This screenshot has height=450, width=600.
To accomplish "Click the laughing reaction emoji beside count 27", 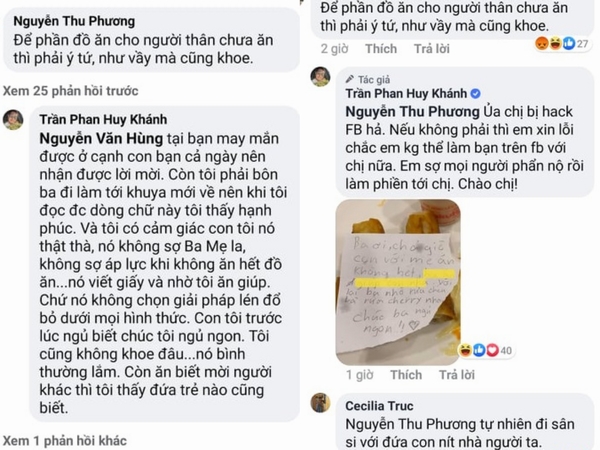I will pyautogui.click(x=555, y=44).
